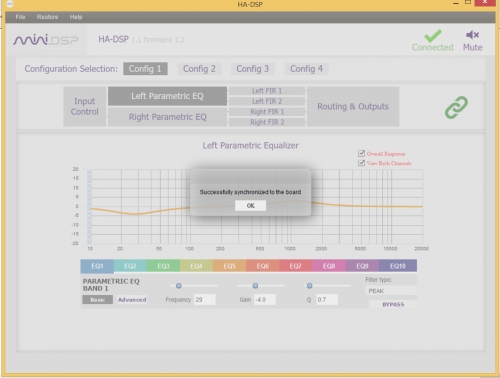Open the File menu
This screenshot has width=500, height=378.
pos(20,17)
